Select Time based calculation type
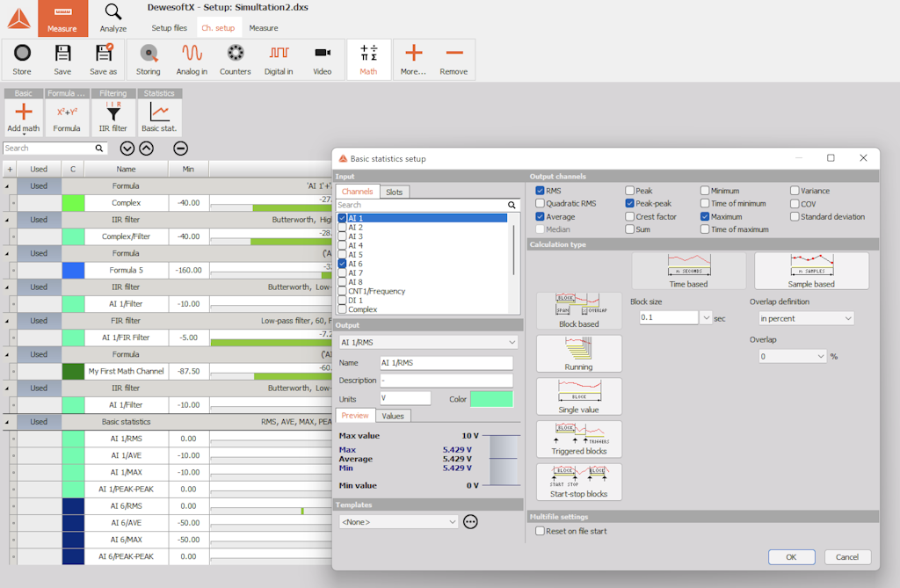The width and height of the screenshot is (900, 588). click(689, 271)
